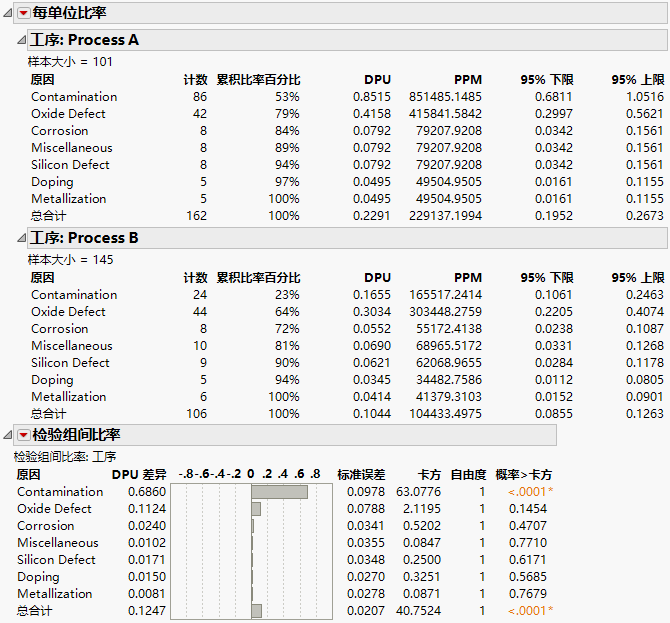Click PPM value 851485.1485 in Process A

pos(445,97)
